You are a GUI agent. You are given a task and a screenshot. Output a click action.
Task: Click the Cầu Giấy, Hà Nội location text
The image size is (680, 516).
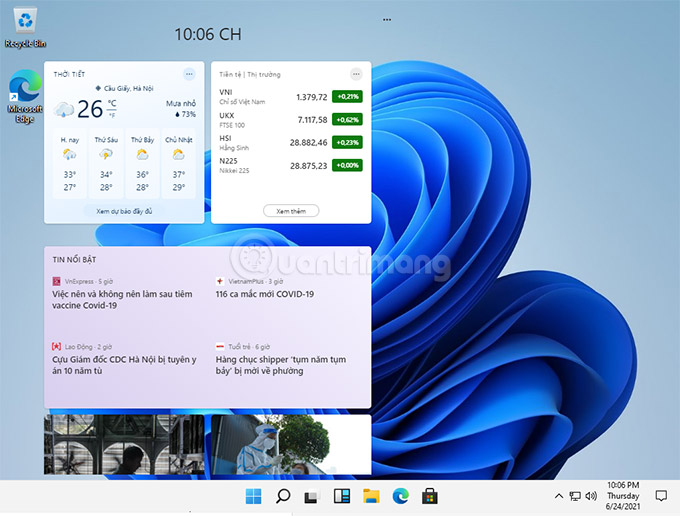coord(128,88)
